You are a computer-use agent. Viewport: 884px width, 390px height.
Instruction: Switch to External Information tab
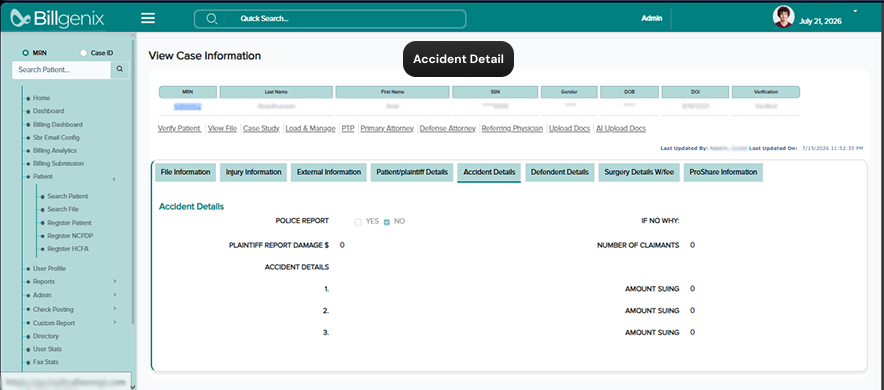click(329, 172)
